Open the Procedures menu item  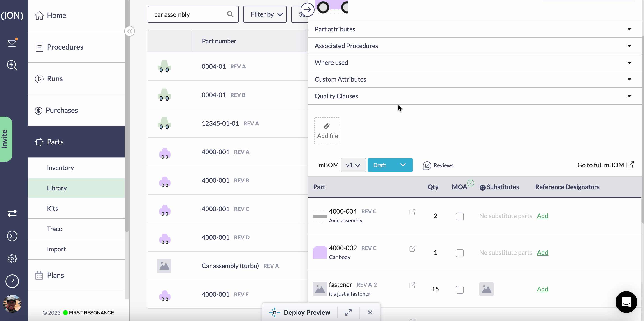point(65,47)
